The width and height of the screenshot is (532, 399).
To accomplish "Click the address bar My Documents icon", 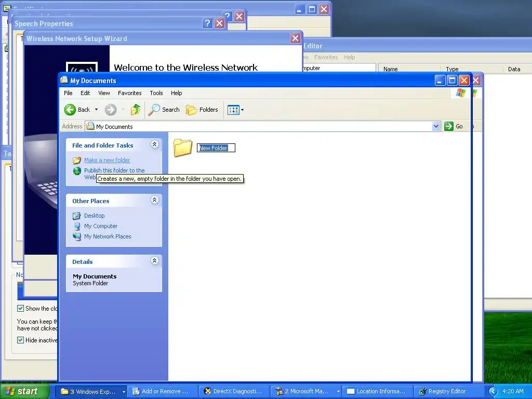I will [x=90, y=126].
